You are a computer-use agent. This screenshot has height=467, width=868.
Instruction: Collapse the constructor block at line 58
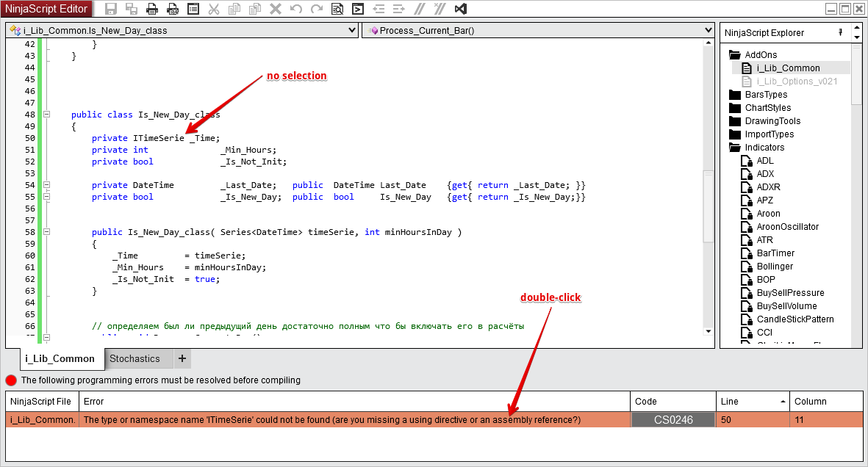(46, 232)
